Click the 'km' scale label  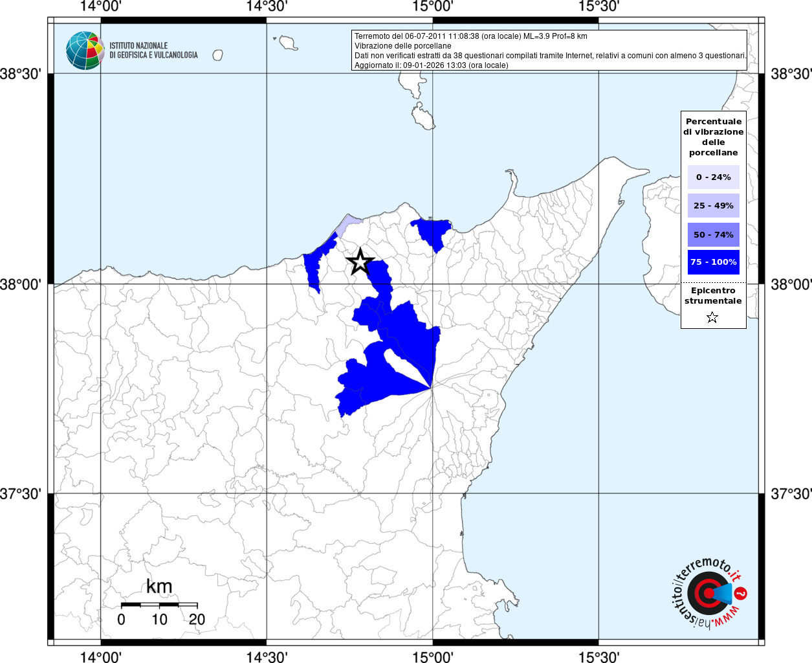159,586
